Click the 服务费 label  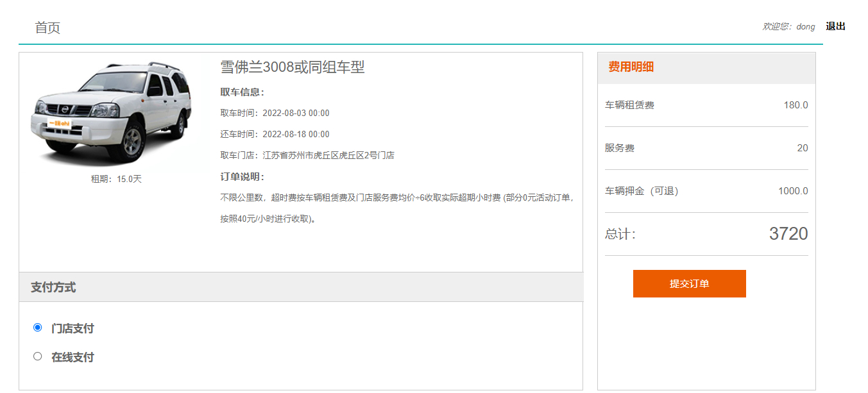tap(620, 148)
